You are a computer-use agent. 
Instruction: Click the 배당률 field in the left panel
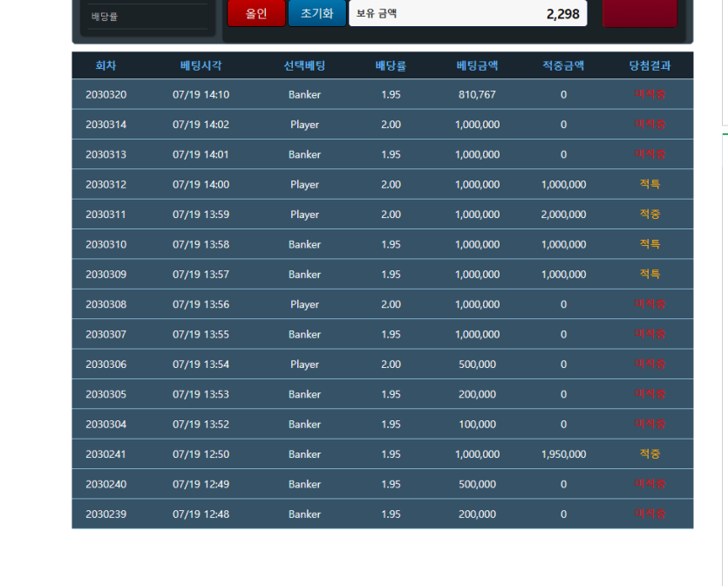pyautogui.click(x=147, y=17)
